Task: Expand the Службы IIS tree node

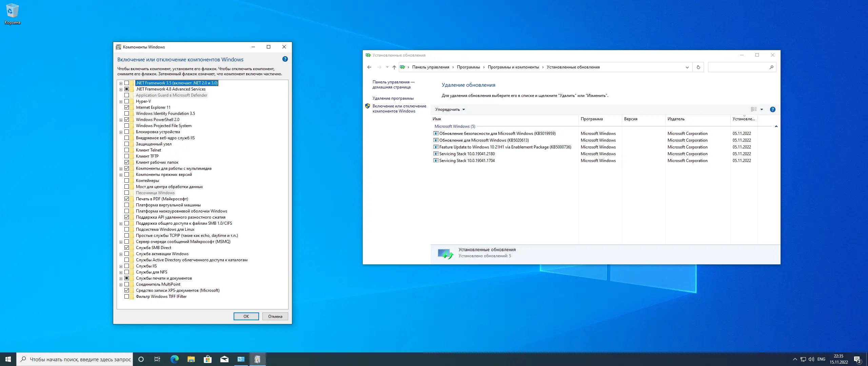Action: (x=121, y=266)
